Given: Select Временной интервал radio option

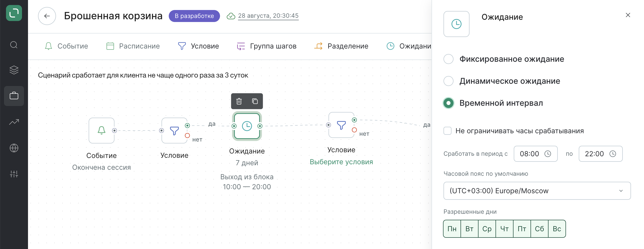Looking at the screenshot, I should coord(448,103).
